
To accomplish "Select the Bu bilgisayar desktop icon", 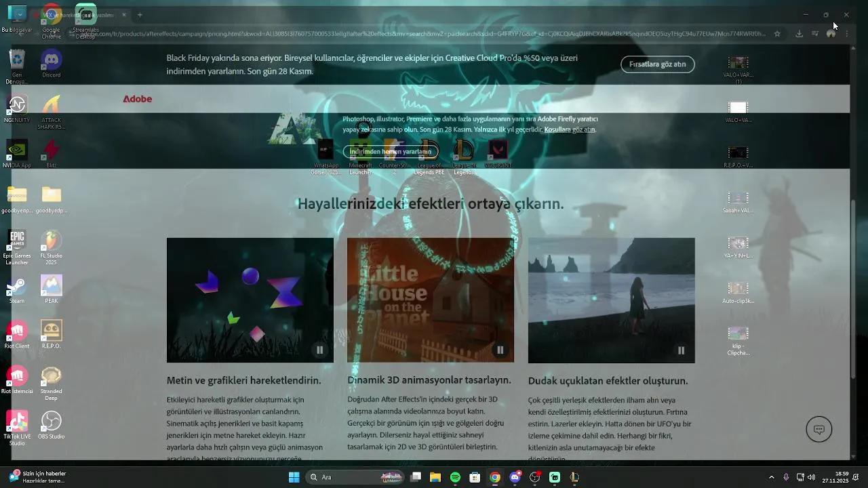I will point(17,19).
